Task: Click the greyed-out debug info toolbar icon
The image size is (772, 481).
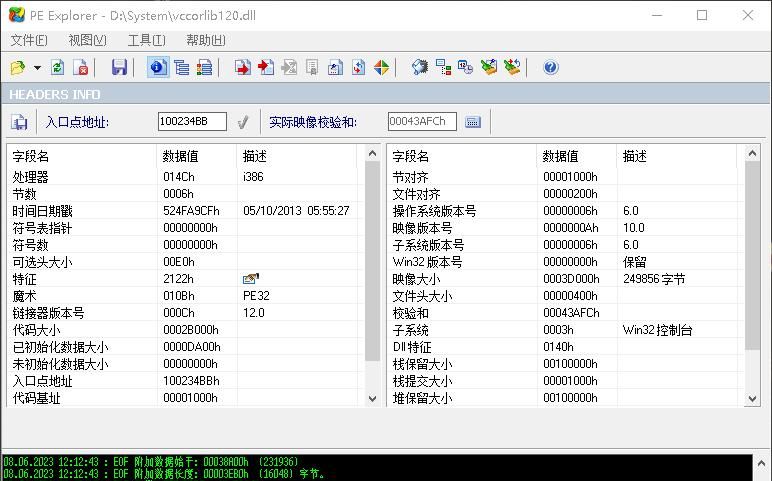Action: [x=289, y=67]
